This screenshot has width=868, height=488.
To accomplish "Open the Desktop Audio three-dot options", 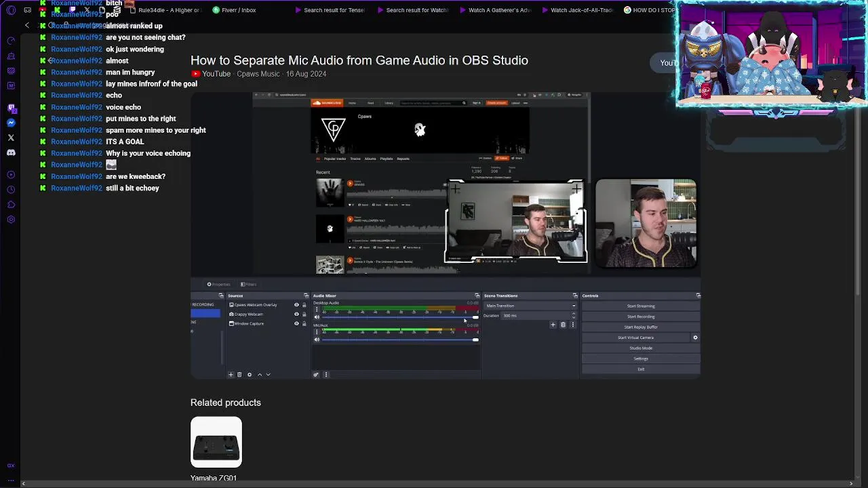I will pos(316,310).
